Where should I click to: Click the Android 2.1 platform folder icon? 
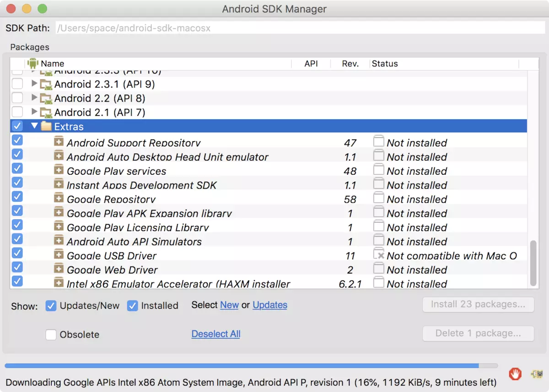click(x=46, y=113)
